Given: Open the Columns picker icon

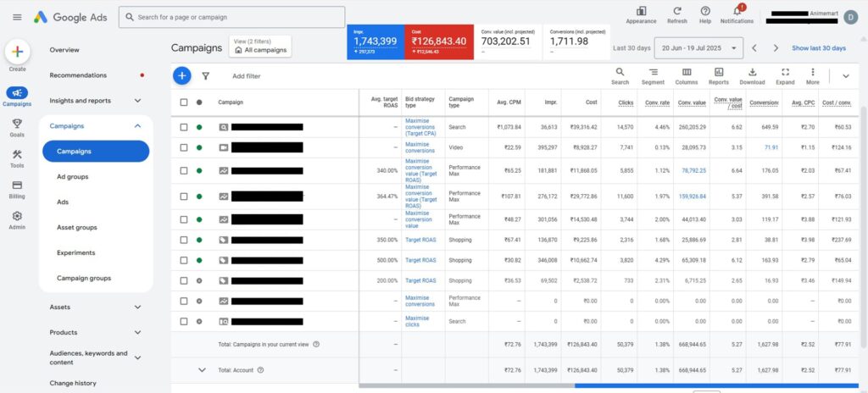Looking at the screenshot, I should (687, 73).
